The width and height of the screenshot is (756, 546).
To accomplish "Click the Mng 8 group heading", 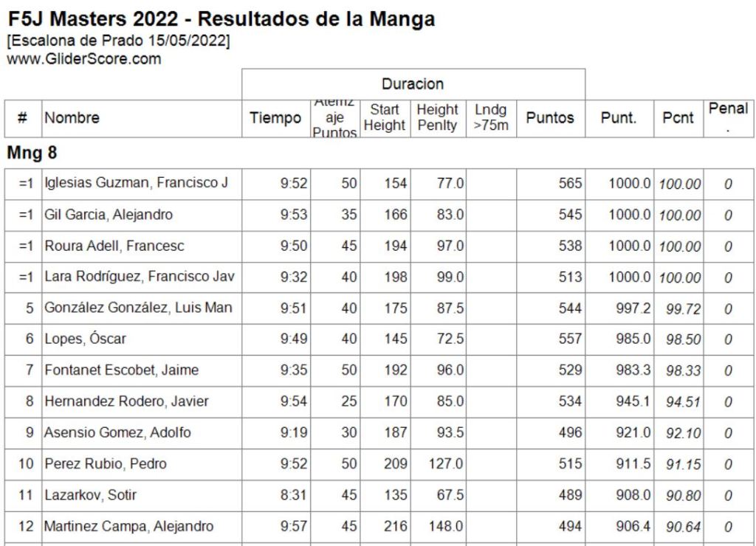I will pyautogui.click(x=26, y=153).
